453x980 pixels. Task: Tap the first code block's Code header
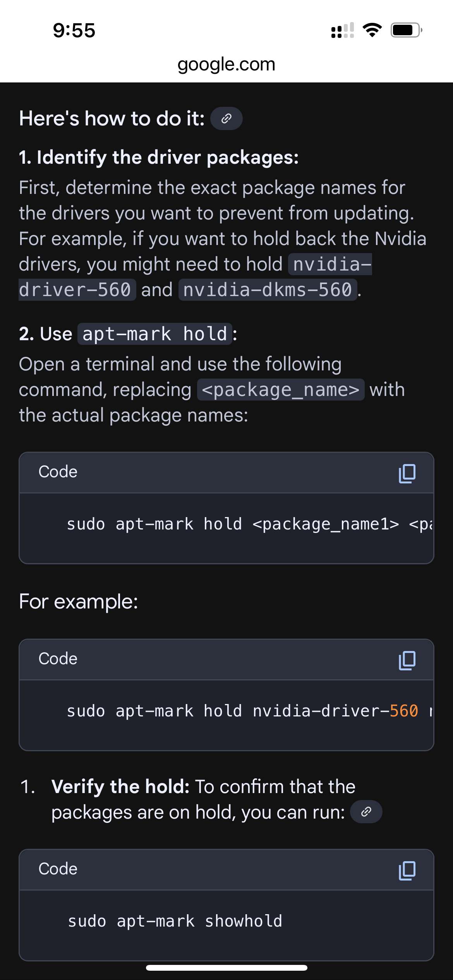pos(58,472)
